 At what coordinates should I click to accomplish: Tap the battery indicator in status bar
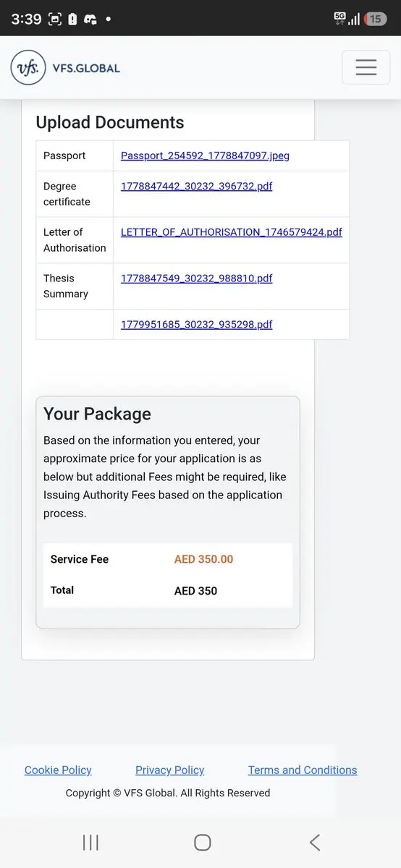tap(375, 20)
